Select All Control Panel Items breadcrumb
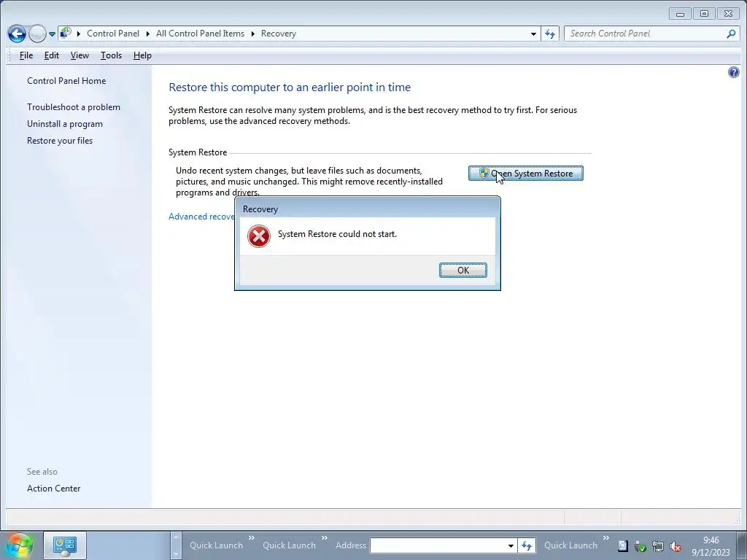 pyautogui.click(x=200, y=34)
